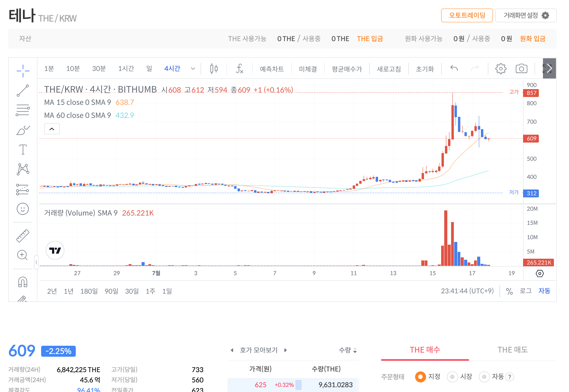Select the ruler measure tool
The width and height of the screenshot is (569, 392).
[x=23, y=236]
